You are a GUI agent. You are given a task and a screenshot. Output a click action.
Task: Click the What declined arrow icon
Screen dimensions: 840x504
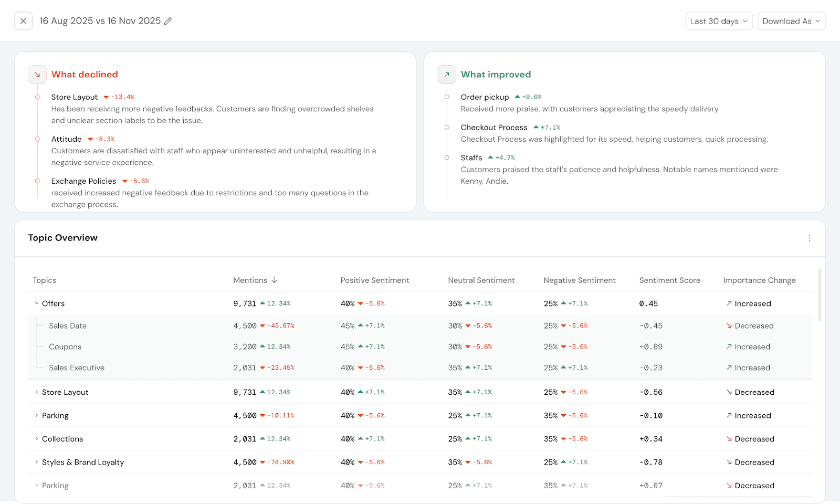(x=37, y=75)
